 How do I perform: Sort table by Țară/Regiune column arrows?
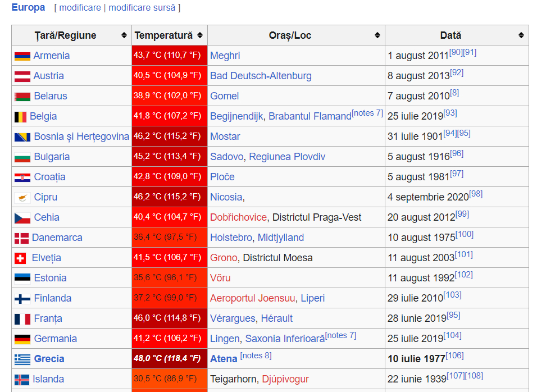coord(124,35)
